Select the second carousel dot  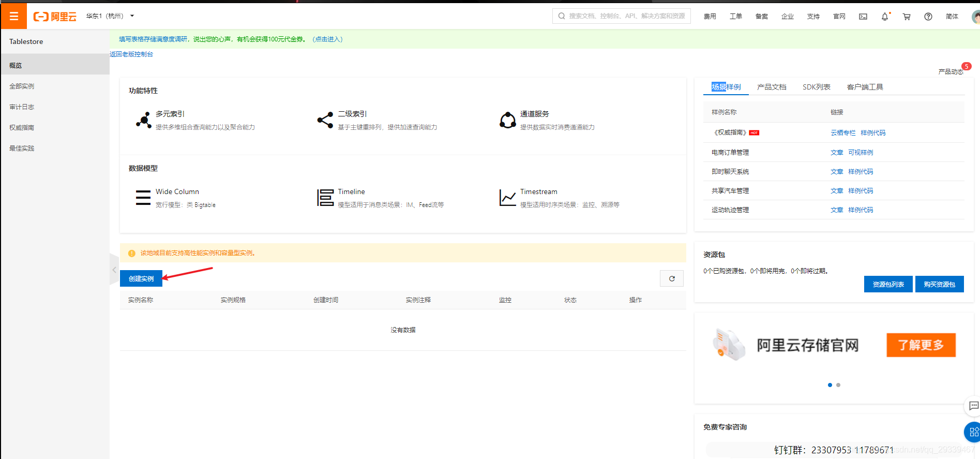point(838,385)
